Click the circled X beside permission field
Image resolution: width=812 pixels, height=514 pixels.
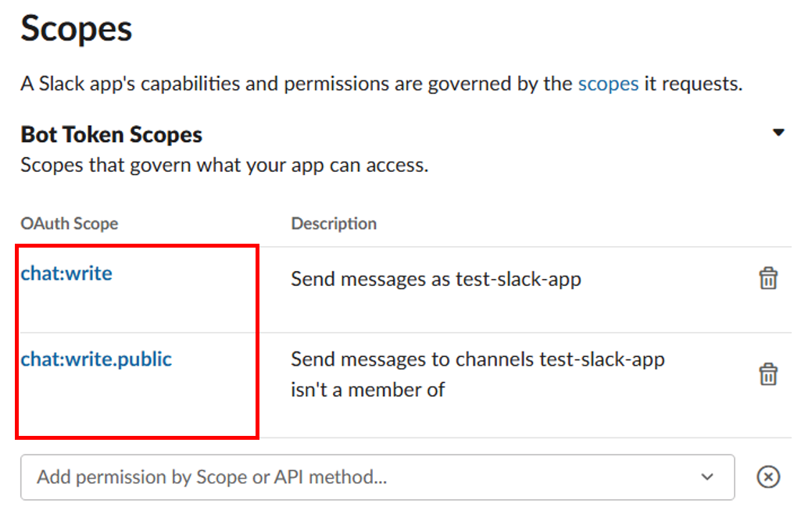click(x=768, y=477)
